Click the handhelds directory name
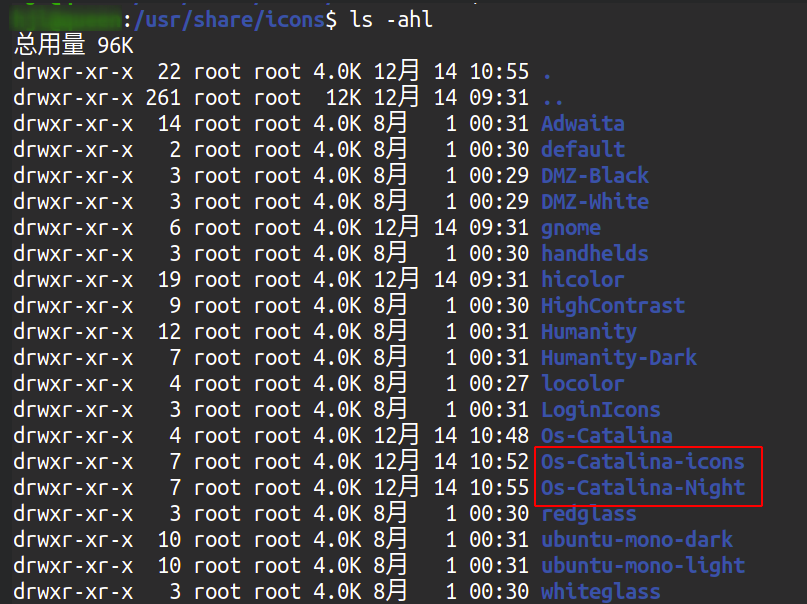The height and width of the screenshot is (604, 807). (595, 254)
